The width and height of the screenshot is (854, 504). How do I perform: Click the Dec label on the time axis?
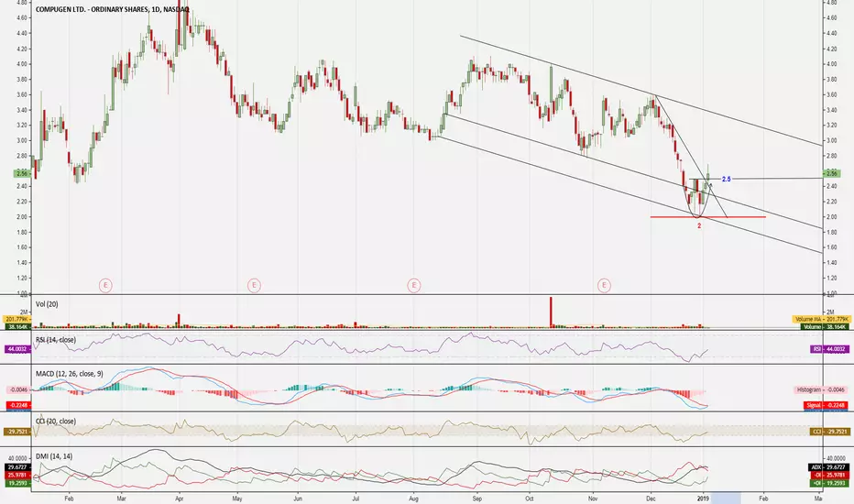(x=651, y=498)
